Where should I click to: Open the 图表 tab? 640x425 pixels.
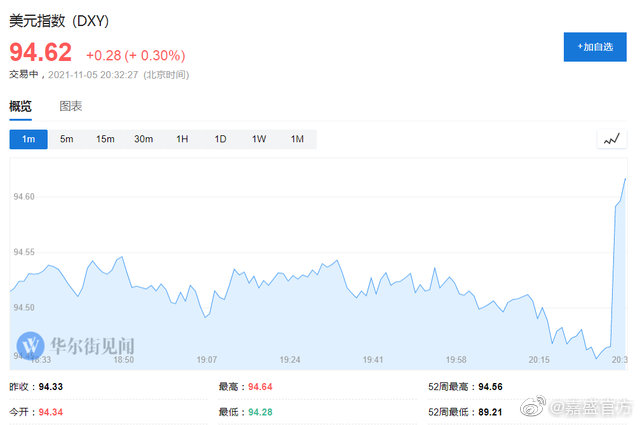pyautogui.click(x=70, y=106)
